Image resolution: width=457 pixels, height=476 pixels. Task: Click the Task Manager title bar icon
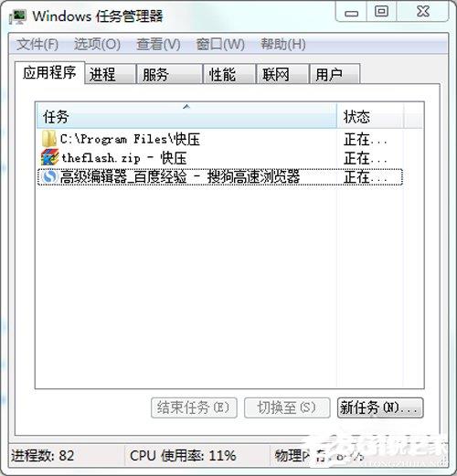click(x=17, y=16)
